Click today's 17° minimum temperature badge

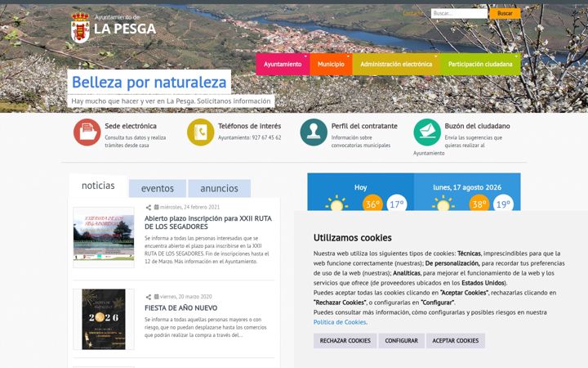(397, 204)
